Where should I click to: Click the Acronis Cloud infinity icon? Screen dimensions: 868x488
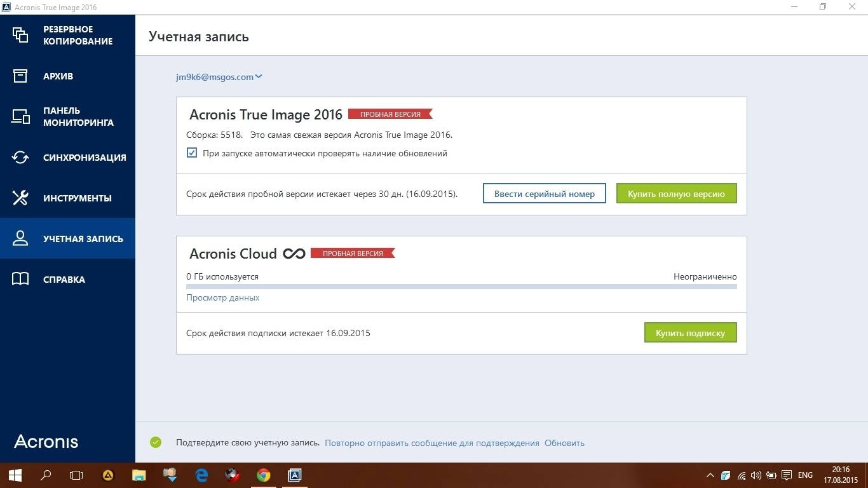click(294, 254)
